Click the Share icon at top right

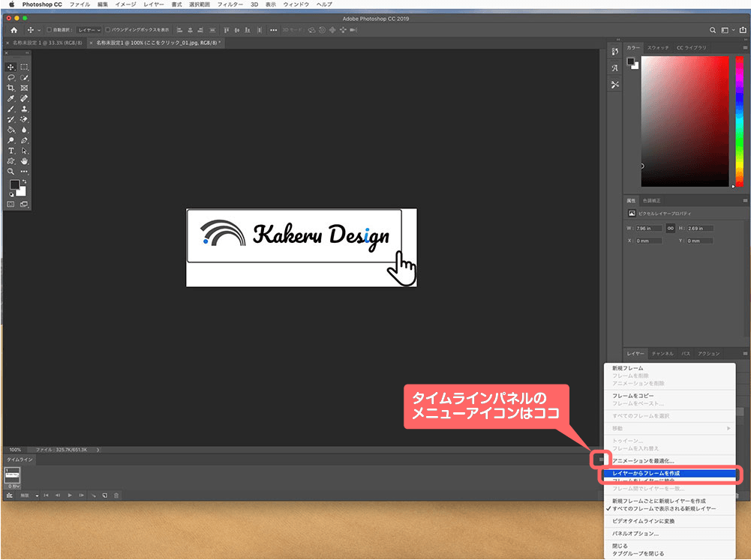tap(743, 30)
